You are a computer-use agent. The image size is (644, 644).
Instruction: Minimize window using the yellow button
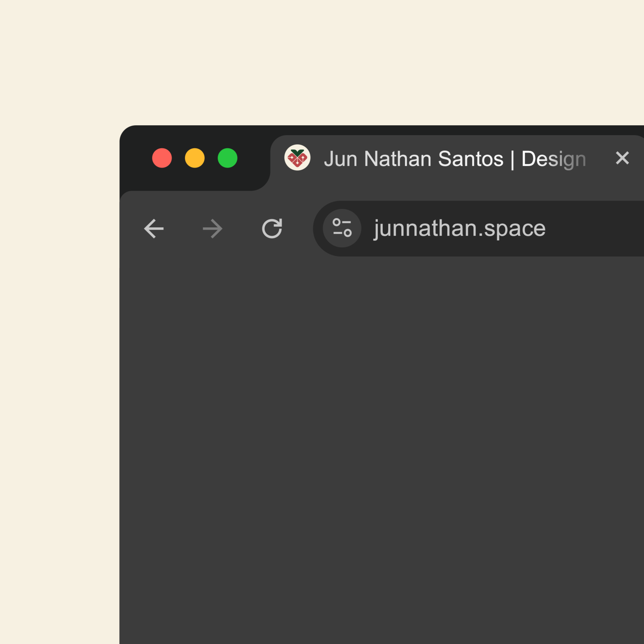point(195,158)
